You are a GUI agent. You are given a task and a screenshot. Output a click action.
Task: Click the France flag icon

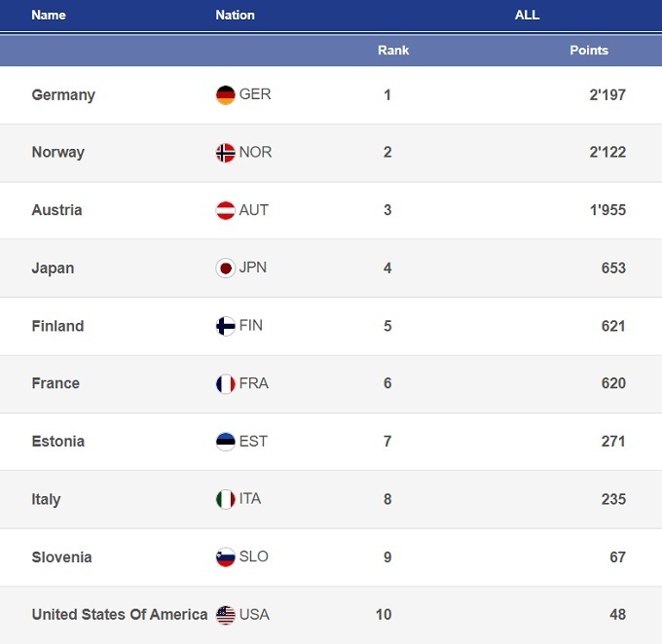226,383
